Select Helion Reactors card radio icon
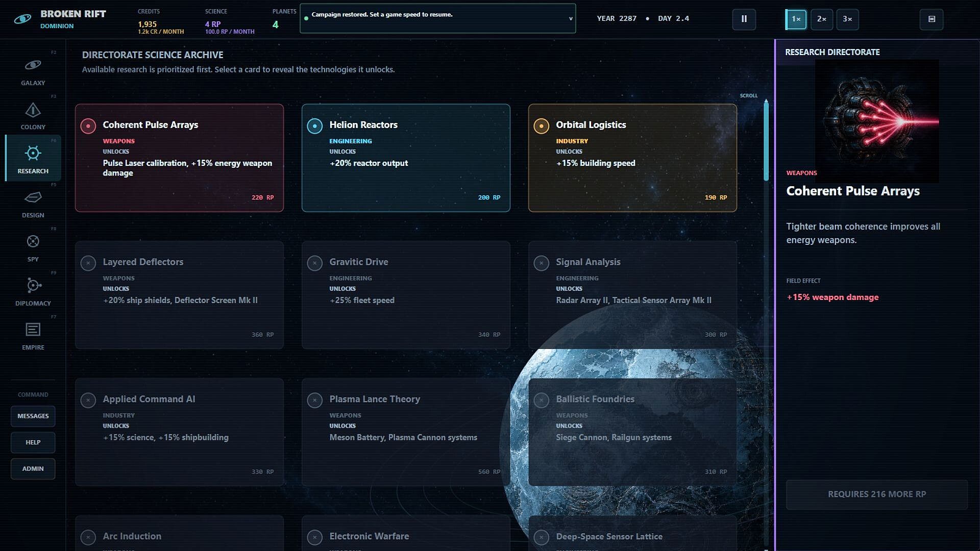The width and height of the screenshot is (980, 551). (x=314, y=126)
